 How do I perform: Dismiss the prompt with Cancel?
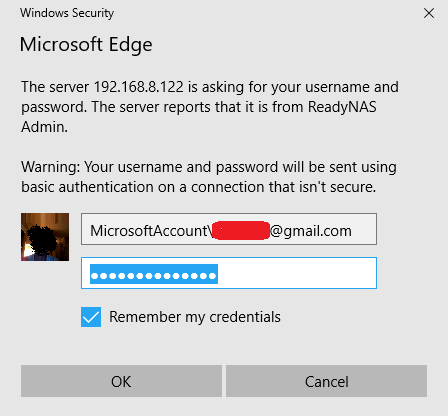click(x=326, y=381)
